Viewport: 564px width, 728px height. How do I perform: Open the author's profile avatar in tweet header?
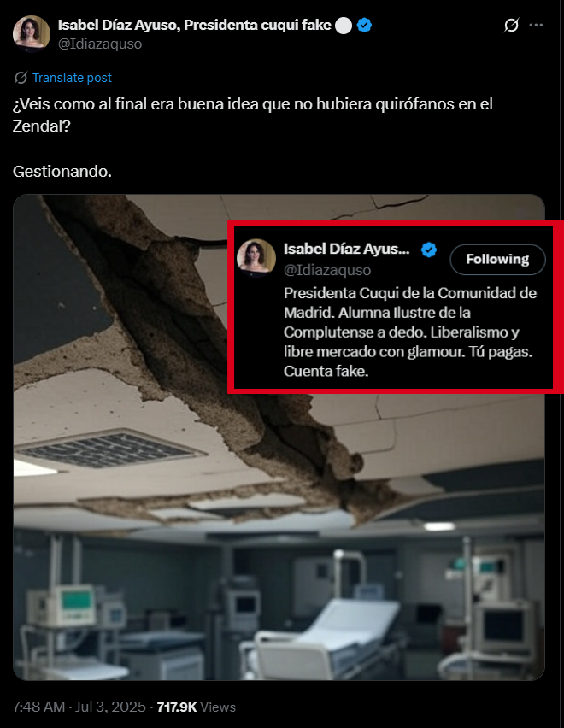click(31, 33)
